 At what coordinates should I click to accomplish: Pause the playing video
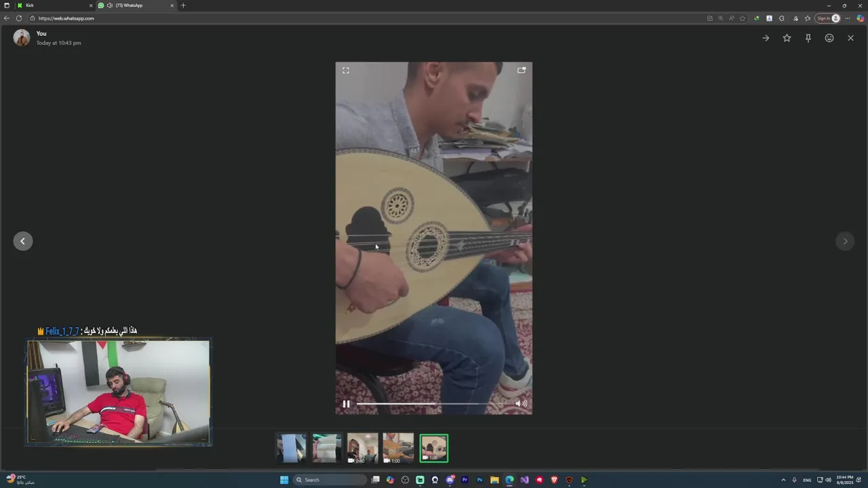[x=346, y=404]
